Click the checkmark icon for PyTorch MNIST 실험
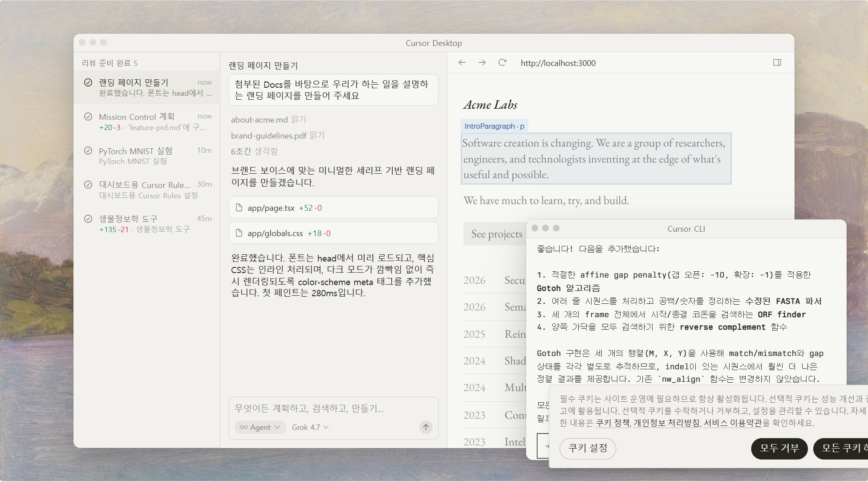The width and height of the screenshot is (868, 482). (x=88, y=151)
